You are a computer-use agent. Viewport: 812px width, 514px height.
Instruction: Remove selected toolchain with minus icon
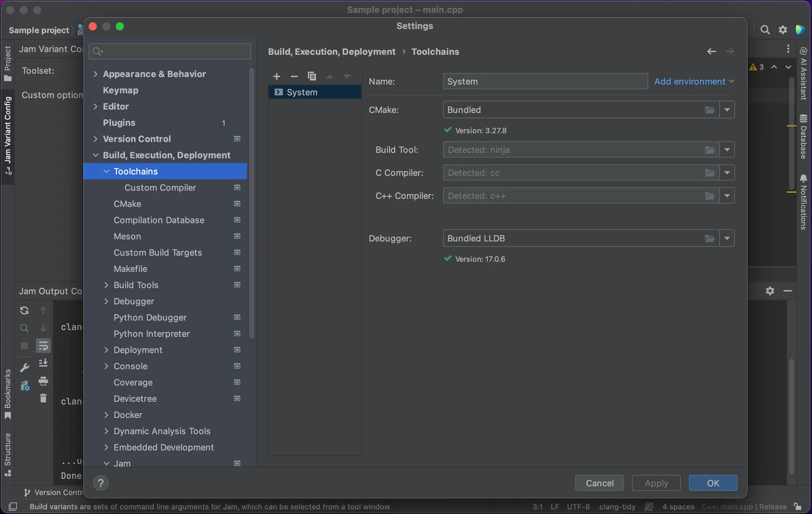[x=294, y=76]
